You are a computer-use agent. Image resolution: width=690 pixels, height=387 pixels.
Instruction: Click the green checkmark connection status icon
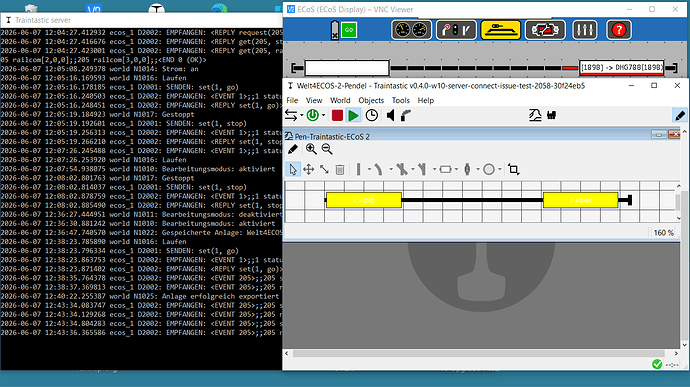tap(657, 364)
